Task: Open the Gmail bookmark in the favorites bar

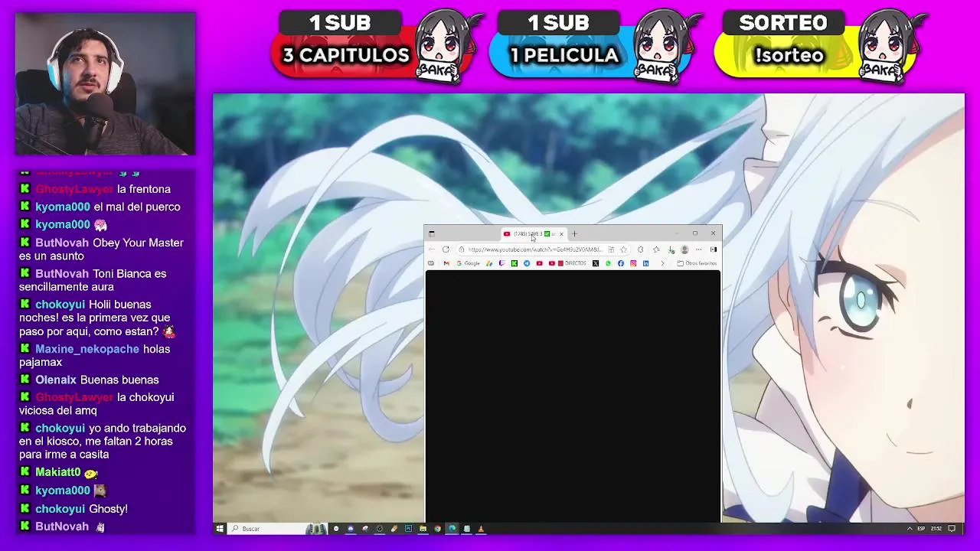Action: (x=446, y=263)
